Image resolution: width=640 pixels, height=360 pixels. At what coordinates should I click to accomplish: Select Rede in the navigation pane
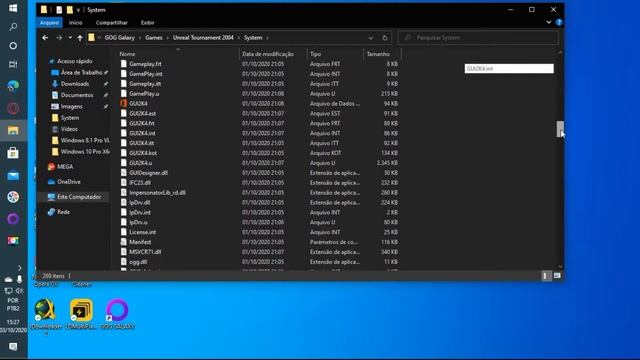coord(63,212)
